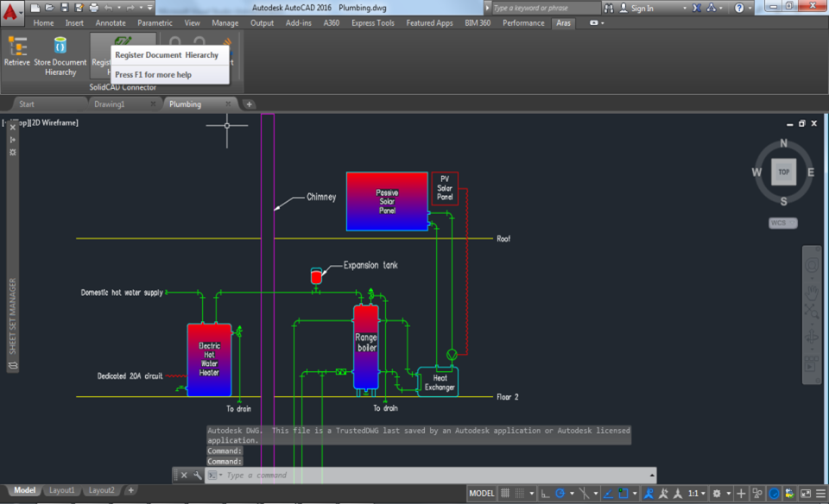Click the Redo arrow icon
This screenshot has width=829, height=504.
[130, 8]
